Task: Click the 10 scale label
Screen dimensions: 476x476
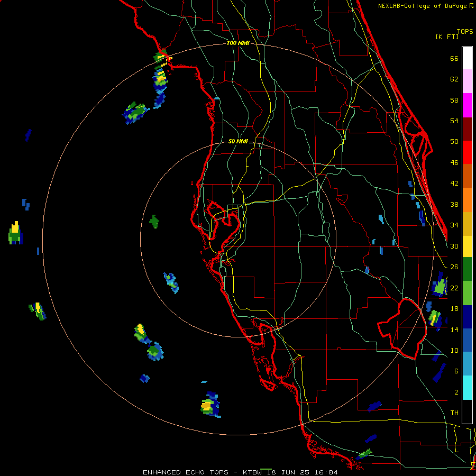Action: pos(454,350)
